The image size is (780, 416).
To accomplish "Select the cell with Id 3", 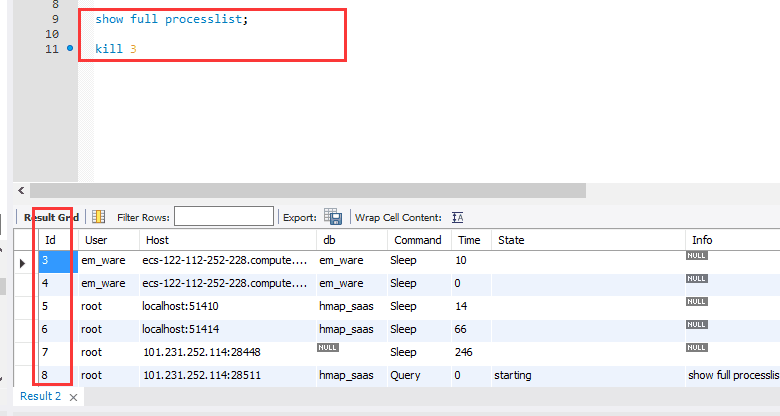I will [x=55, y=261].
